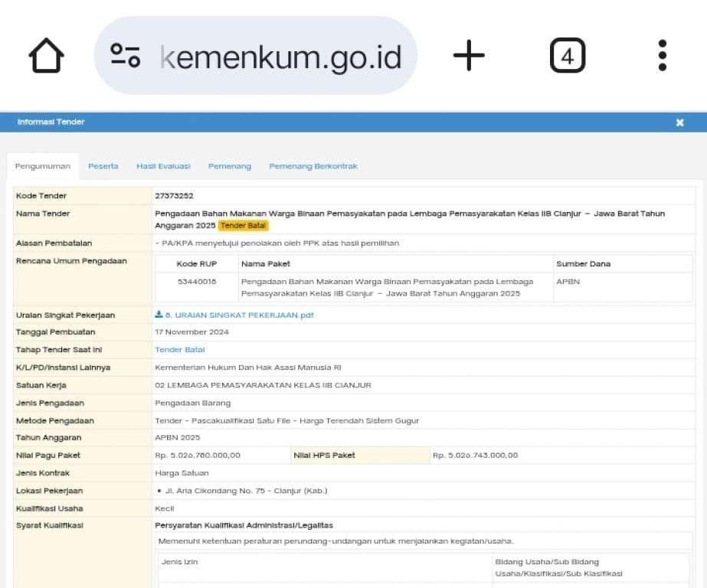The image size is (707, 588).
Task: Select Nilai Pagu Paket amount Rp. 5.026.780.000,00
Action: [x=198, y=456]
